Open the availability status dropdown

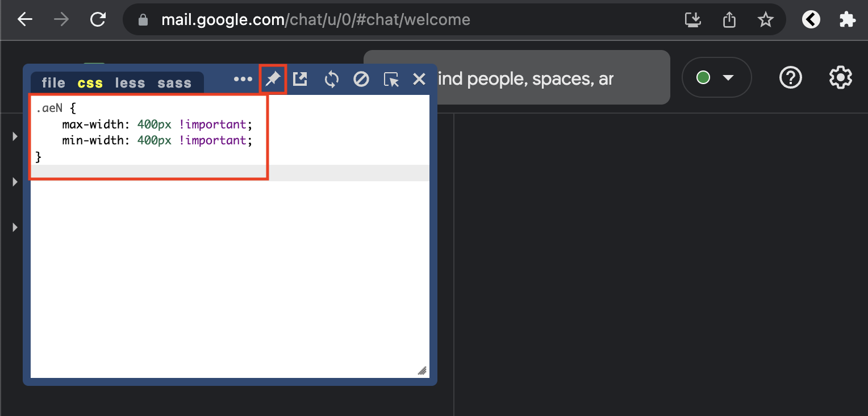coord(716,77)
